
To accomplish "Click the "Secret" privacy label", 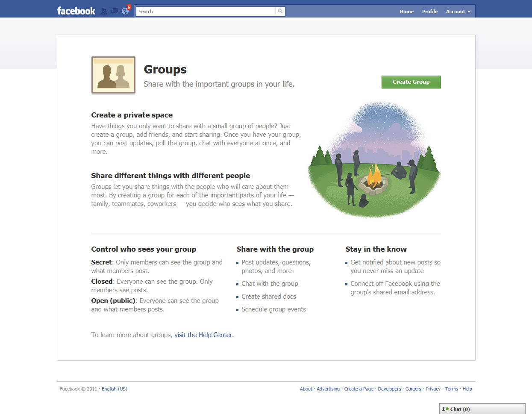I will click(x=101, y=262).
